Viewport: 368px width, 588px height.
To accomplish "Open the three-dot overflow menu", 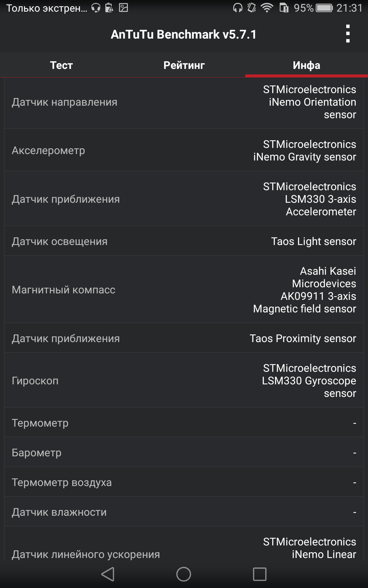I will pos(347,34).
